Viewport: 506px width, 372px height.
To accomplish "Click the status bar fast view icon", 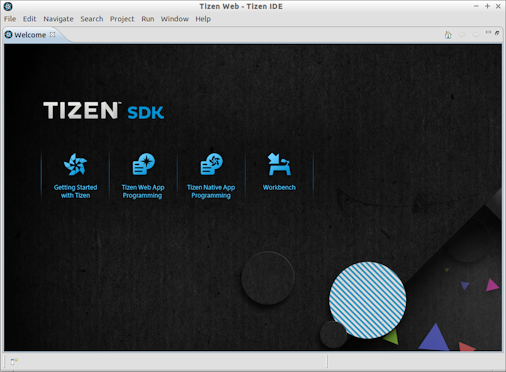I will 14,361.
